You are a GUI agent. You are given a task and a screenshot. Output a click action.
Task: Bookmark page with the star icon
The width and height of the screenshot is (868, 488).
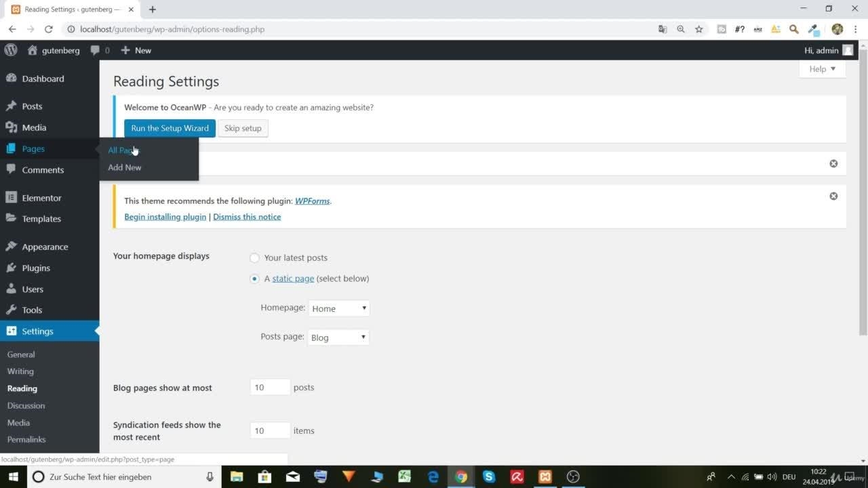[698, 29]
